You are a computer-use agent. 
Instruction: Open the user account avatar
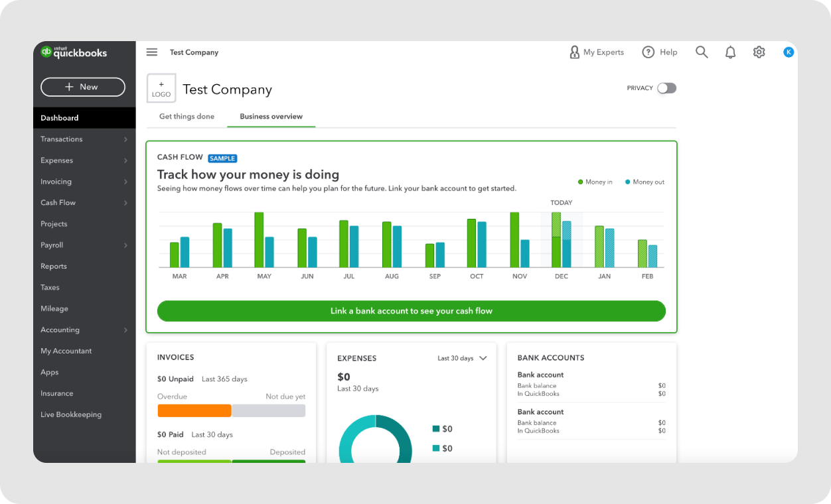(788, 52)
